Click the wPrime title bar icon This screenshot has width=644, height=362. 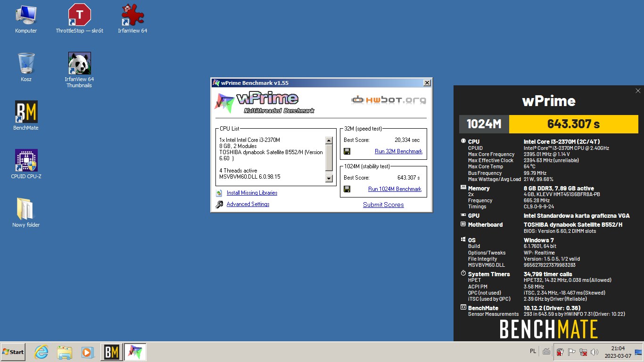tap(216, 83)
